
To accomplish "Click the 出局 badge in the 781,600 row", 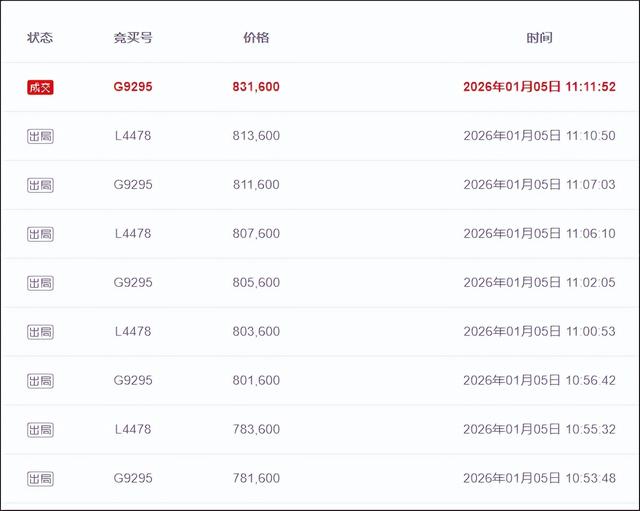I will point(40,479).
